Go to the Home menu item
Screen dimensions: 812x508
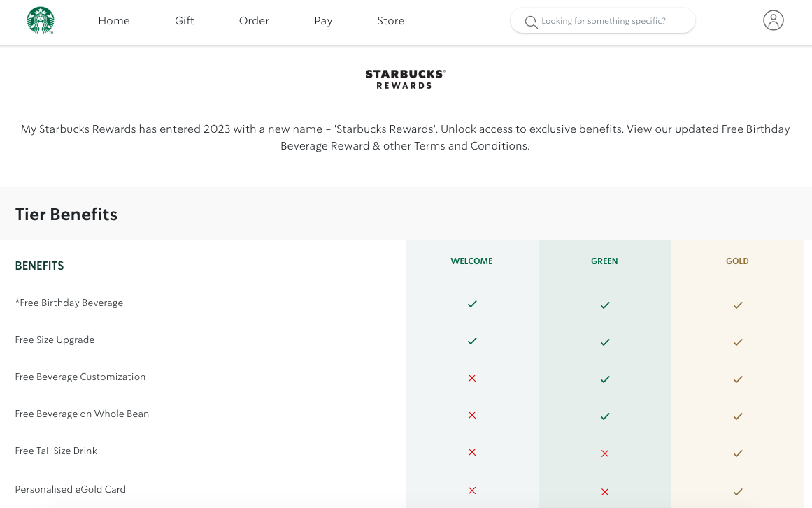click(x=114, y=21)
